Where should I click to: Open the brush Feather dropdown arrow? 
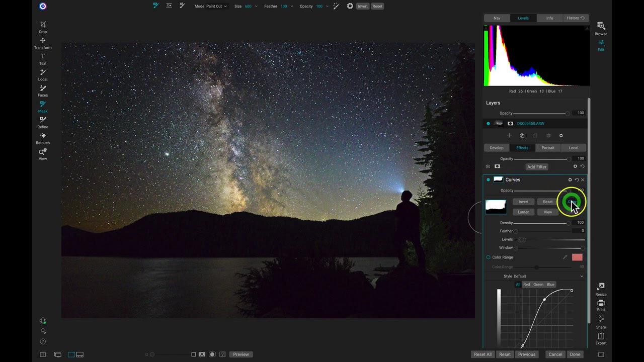[291, 6]
